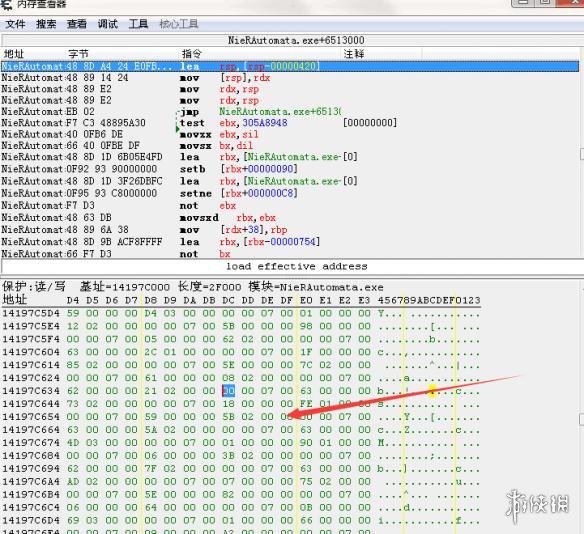Select the setb [rbx+00000090] instruction row
The image size is (584, 534).
click(x=290, y=169)
